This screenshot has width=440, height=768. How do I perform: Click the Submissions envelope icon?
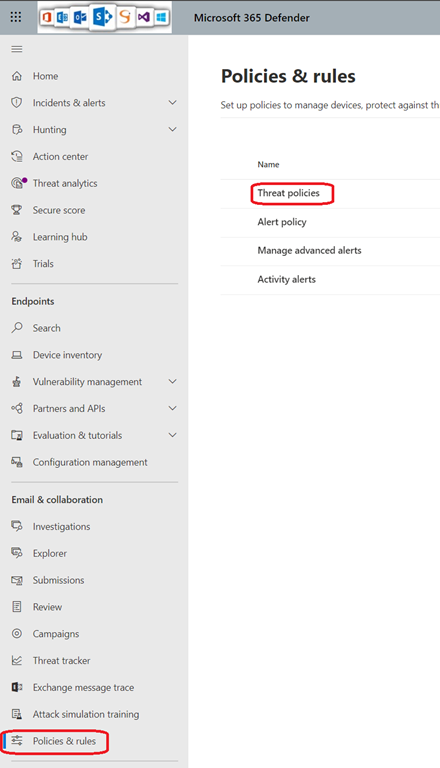pos(17,580)
